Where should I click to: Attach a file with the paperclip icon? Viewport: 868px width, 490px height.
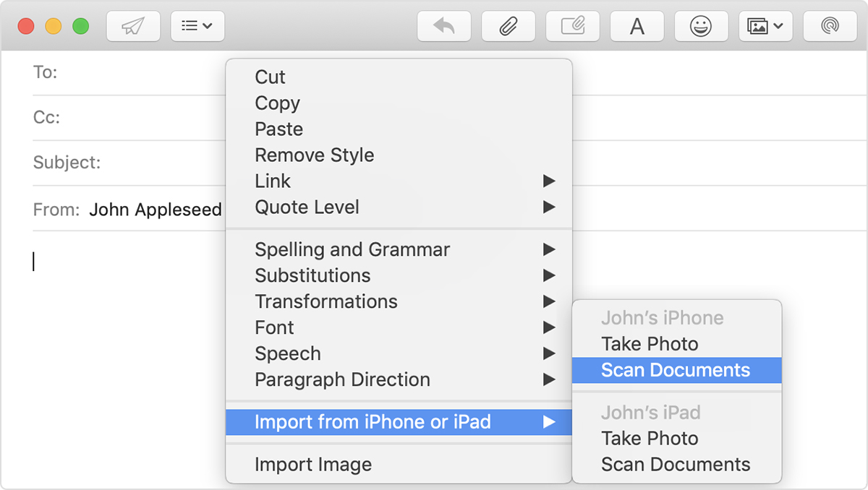(509, 26)
